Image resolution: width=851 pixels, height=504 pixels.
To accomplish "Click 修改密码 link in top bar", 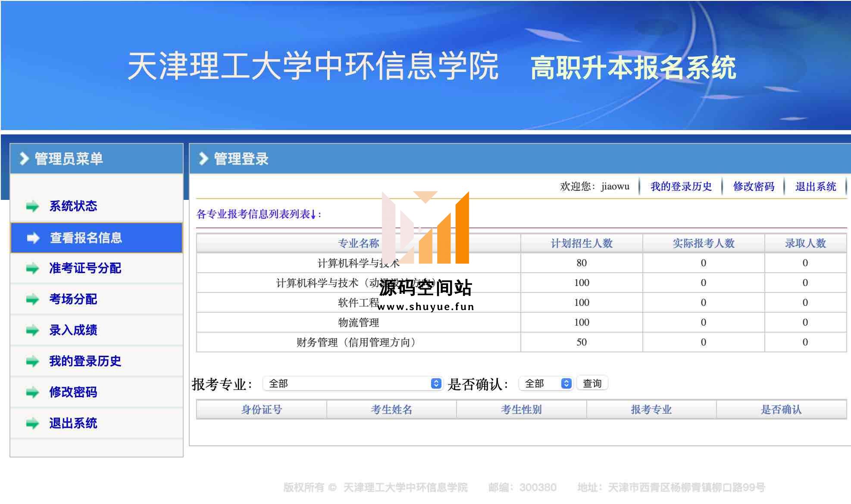I will pyautogui.click(x=754, y=187).
